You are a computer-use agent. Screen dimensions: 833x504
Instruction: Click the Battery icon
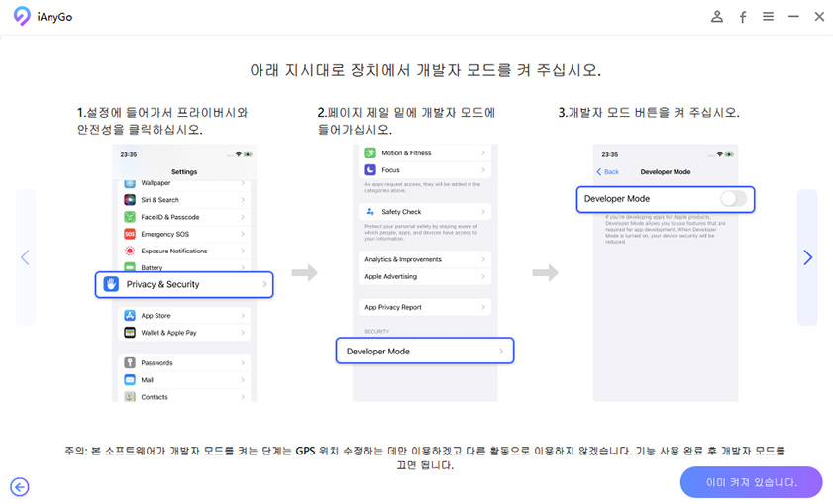point(130,267)
